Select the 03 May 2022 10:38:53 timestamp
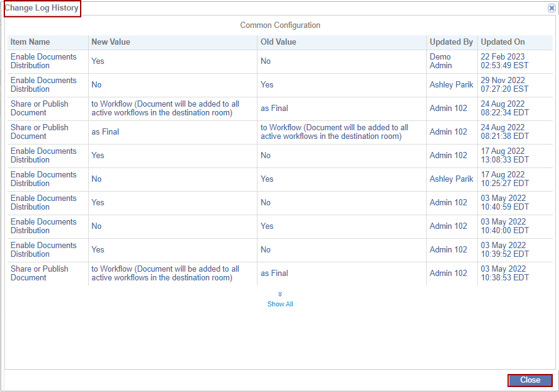559x392 pixels. [x=504, y=273]
